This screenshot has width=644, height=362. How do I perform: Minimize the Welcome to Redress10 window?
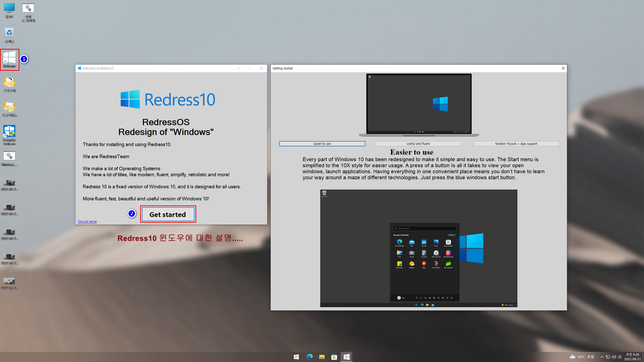tap(238, 68)
